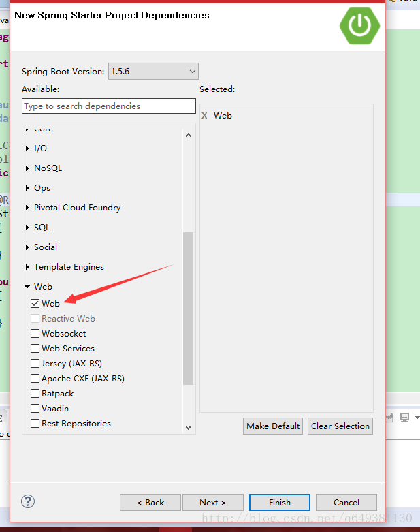420x532 pixels.
Task: Click the Pivotal Cloud Foundry label
Action: click(78, 208)
